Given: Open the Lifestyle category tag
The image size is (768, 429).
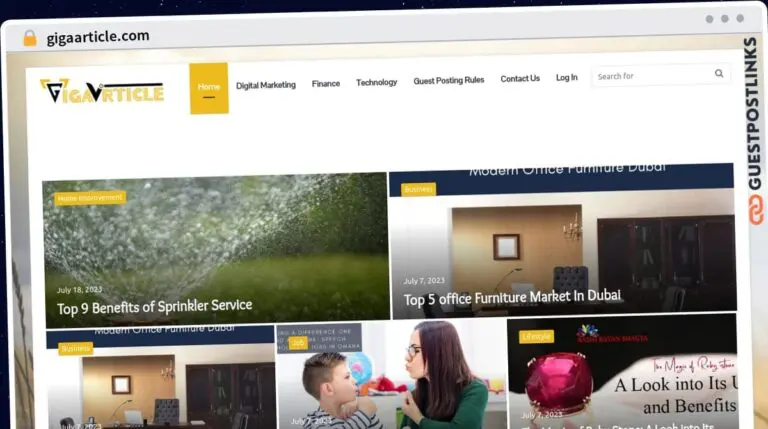Looking at the screenshot, I should click(536, 336).
